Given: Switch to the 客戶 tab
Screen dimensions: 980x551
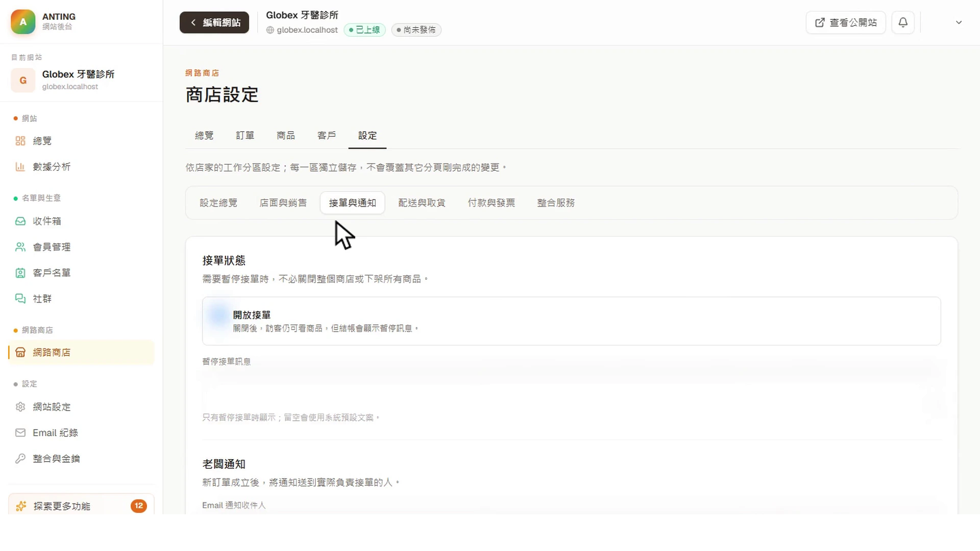Looking at the screenshot, I should pos(327,136).
